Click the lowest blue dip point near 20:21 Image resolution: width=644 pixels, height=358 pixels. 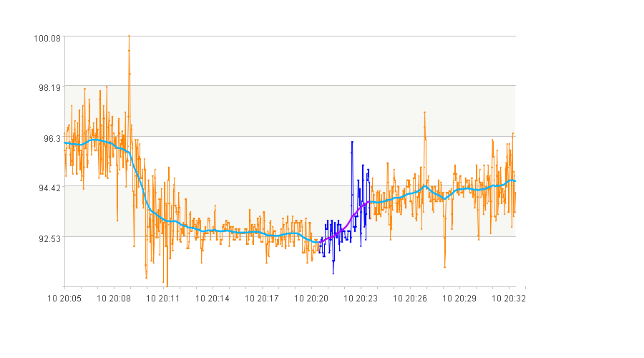pyautogui.click(x=333, y=274)
